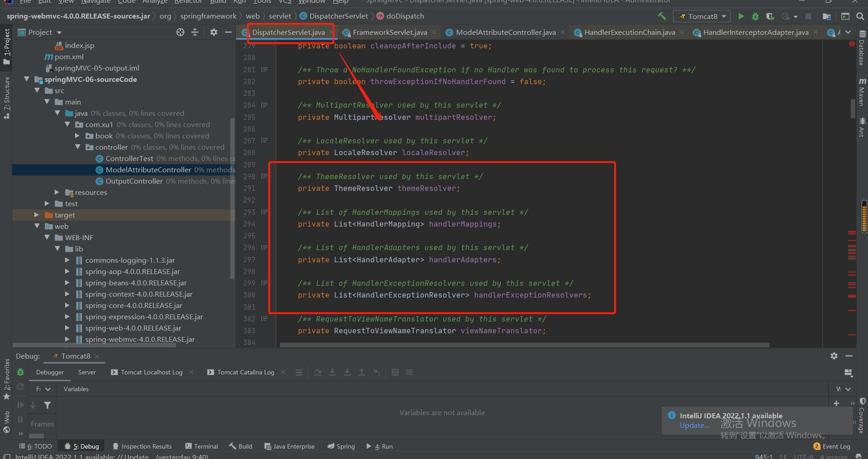Open Tomcat Catalina Log tab
Image resolution: width=868 pixels, height=459 pixels.
(x=245, y=372)
